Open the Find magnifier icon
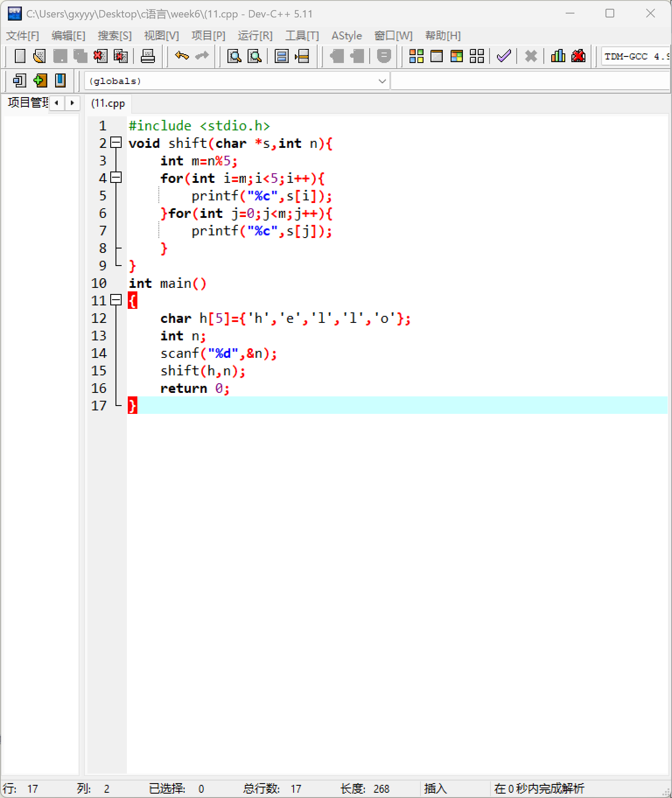 tap(234, 56)
